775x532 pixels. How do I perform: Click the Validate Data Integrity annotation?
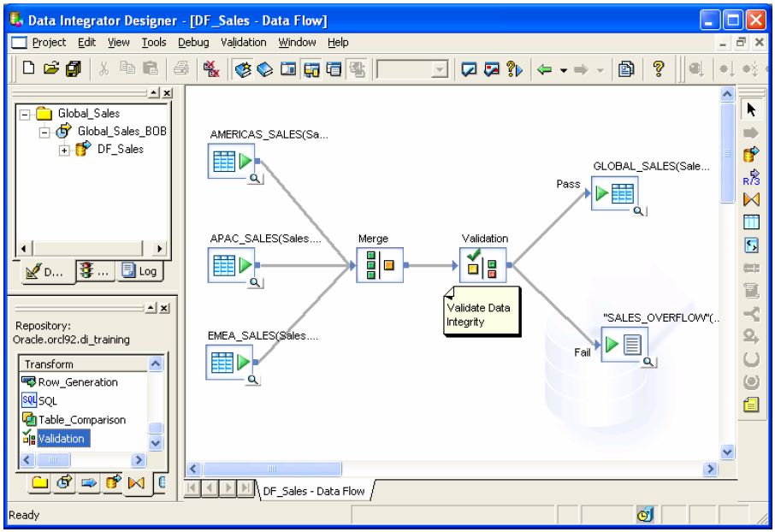(x=482, y=311)
